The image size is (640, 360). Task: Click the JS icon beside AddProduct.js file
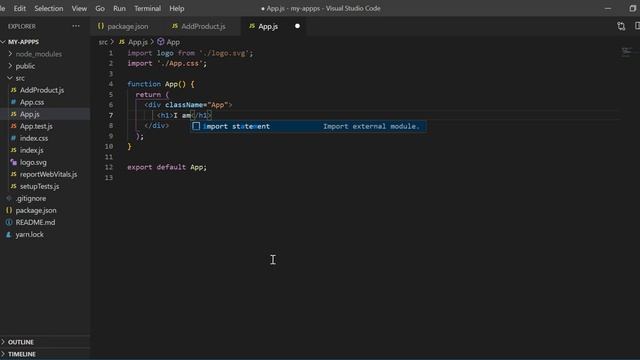[x=13, y=90]
